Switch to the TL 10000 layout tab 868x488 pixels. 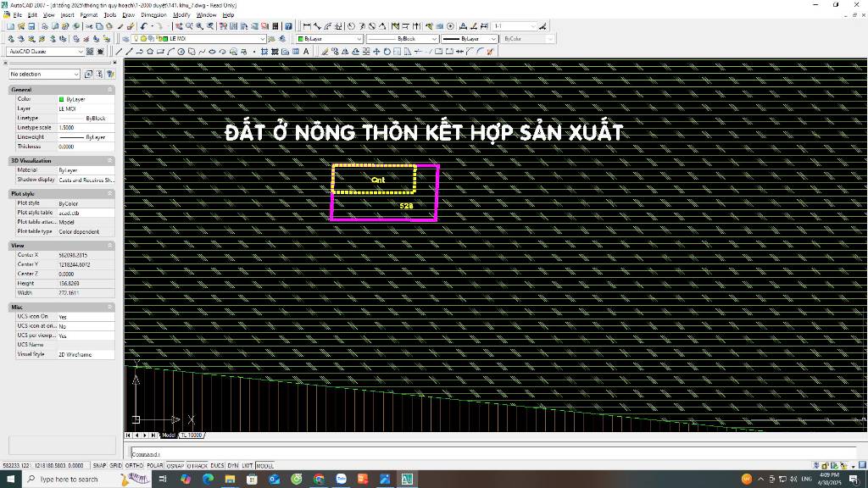pos(192,435)
